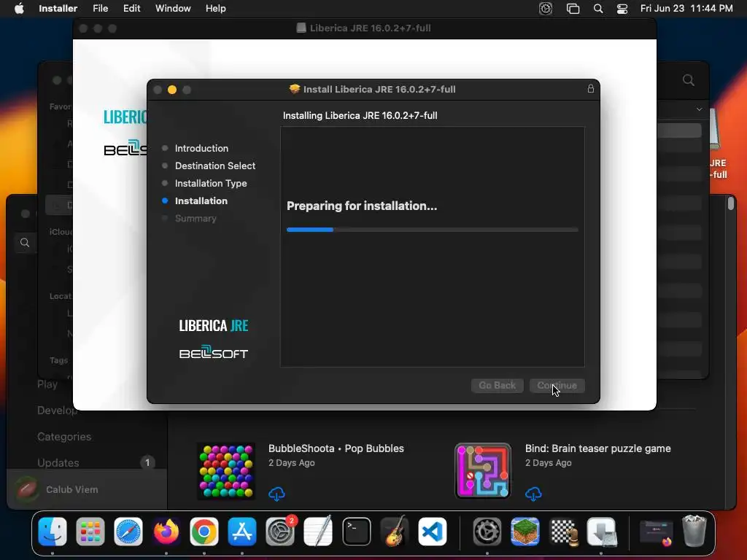
Task: Open the Window menu
Action: pos(173,9)
